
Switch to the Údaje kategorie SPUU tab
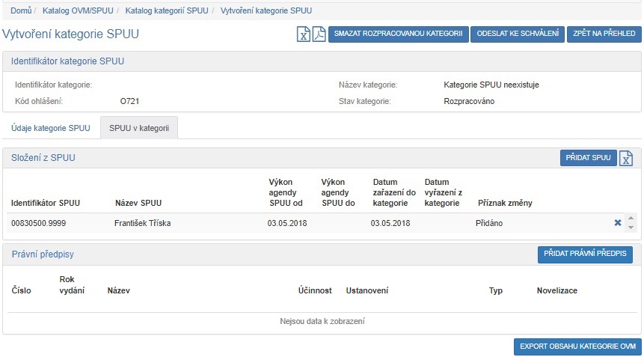(51, 128)
